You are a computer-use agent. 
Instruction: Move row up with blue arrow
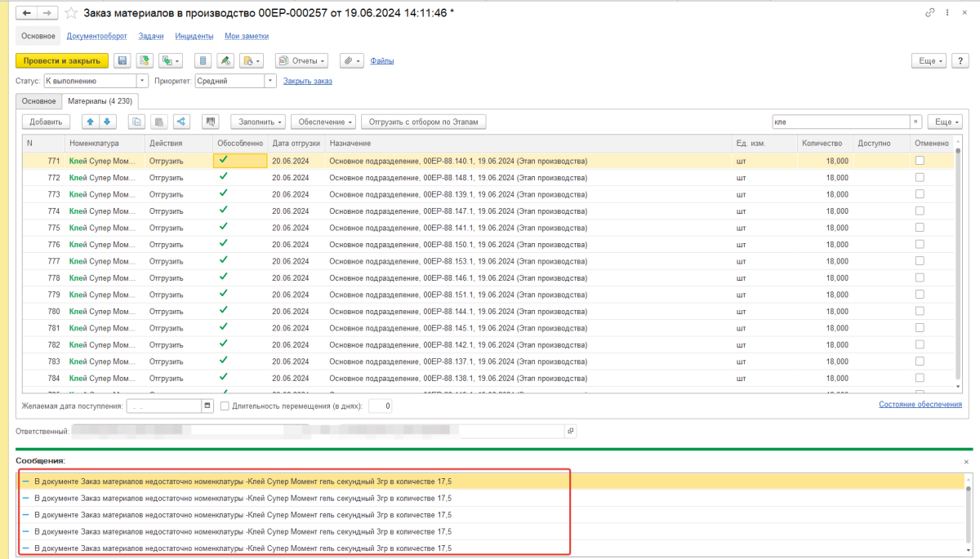(90, 122)
